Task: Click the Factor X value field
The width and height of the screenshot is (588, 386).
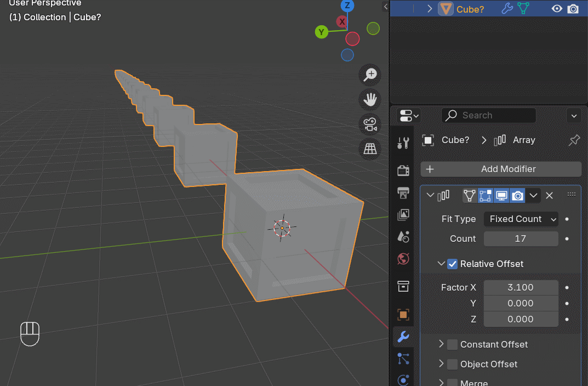Action: (x=521, y=287)
